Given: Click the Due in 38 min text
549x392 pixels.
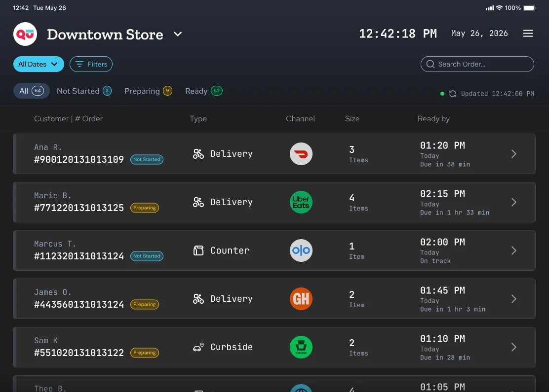Looking at the screenshot, I should click(x=445, y=164).
